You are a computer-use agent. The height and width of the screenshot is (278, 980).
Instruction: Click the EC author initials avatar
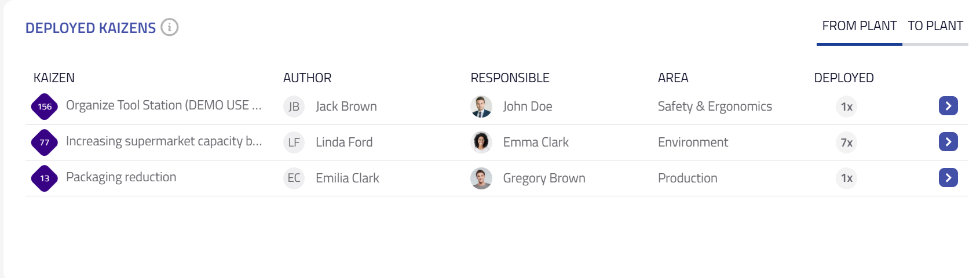click(294, 178)
